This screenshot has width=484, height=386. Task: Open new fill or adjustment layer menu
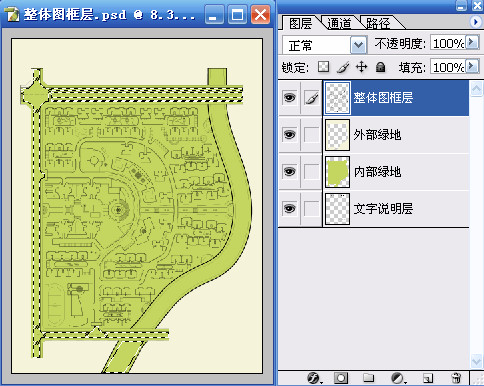click(397, 378)
